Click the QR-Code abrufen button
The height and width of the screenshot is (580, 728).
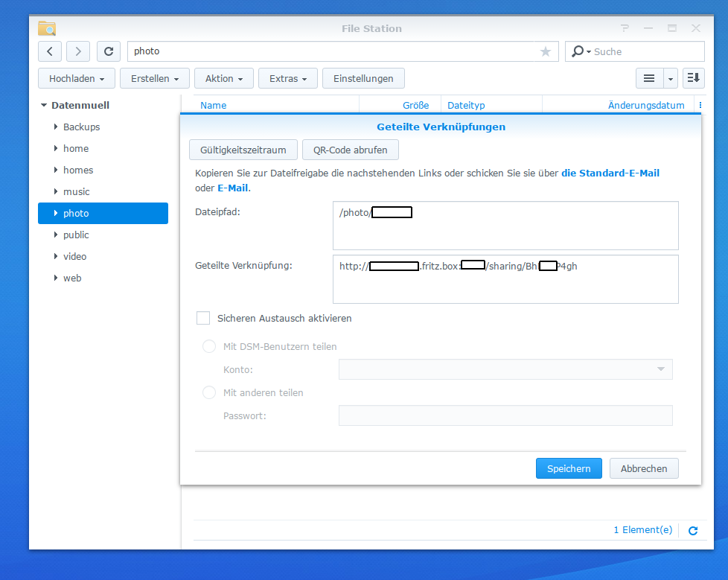coord(351,150)
